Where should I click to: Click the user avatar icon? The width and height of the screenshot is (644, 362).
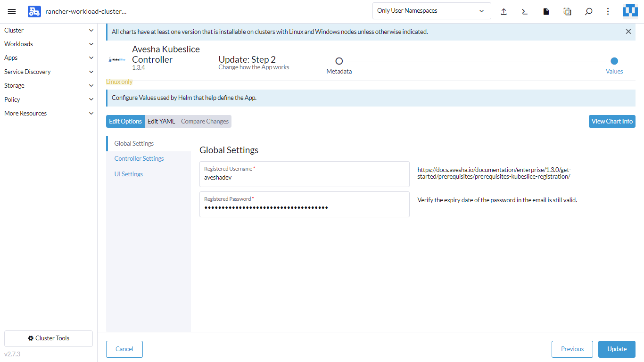coord(630,11)
